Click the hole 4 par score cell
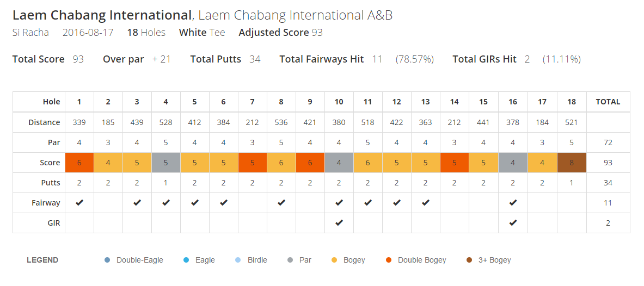The width and height of the screenshot is (644, 286). [166, 163]
